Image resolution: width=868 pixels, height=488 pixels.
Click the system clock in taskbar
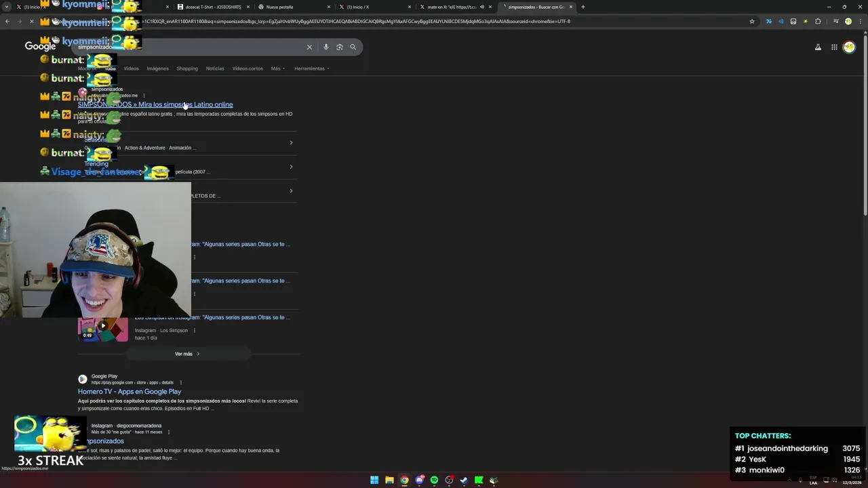[851, 480]
